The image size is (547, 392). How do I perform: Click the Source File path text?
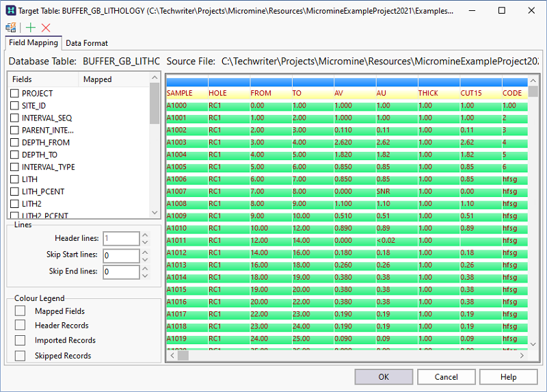pos(380,62)
